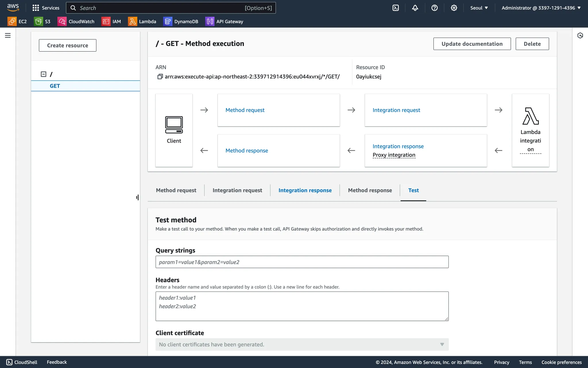Open the Client certificate dropdown
This screenshot has height=368, width=588.
click(302, 344)
